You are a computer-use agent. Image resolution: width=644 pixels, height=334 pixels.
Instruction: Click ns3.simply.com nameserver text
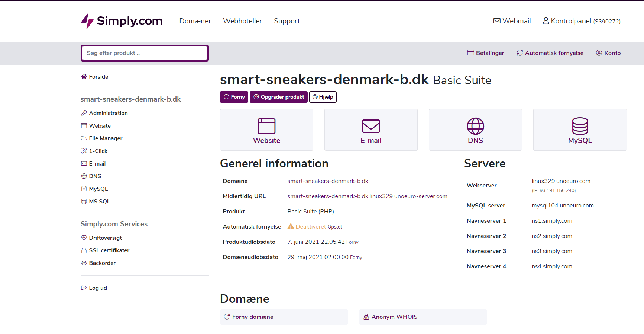click(552, 251)
